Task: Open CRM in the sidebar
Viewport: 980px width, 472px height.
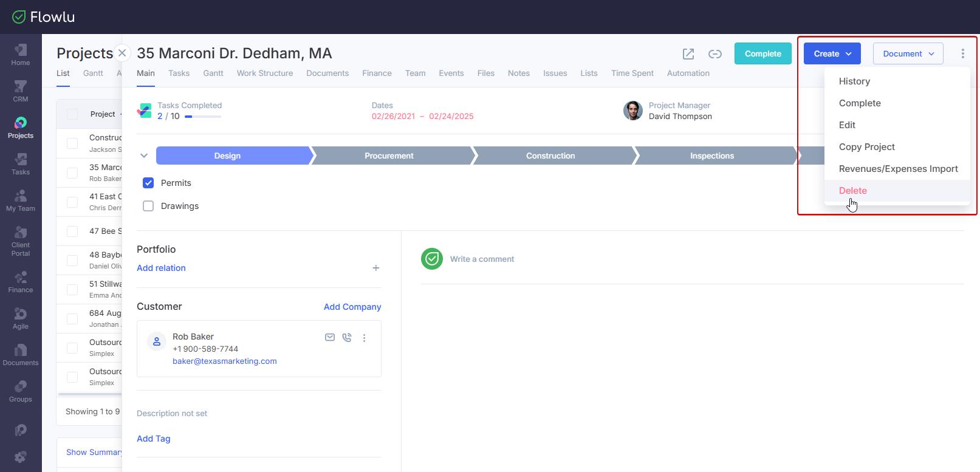Action: coord(21,91)
